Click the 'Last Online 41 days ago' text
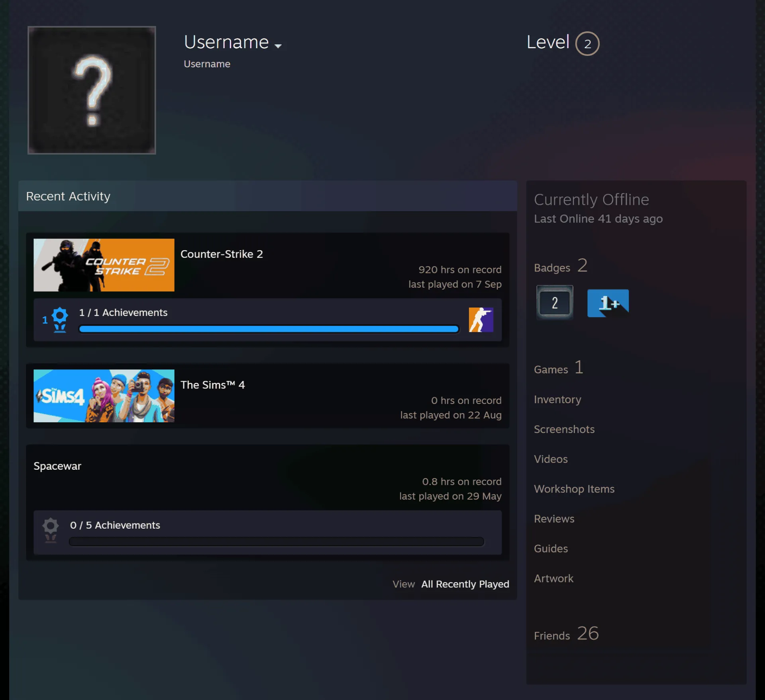Screen dimensions: 765x700 tap(598, 219)
